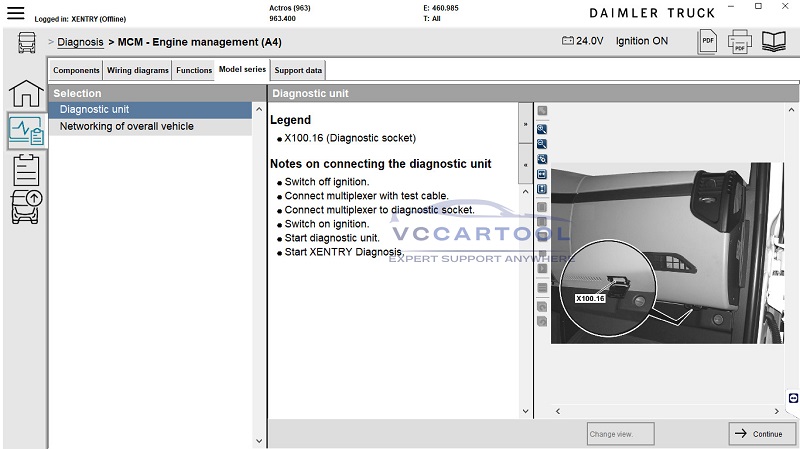
Task: Open the Wiring diagrams tab
Action: 138,70
